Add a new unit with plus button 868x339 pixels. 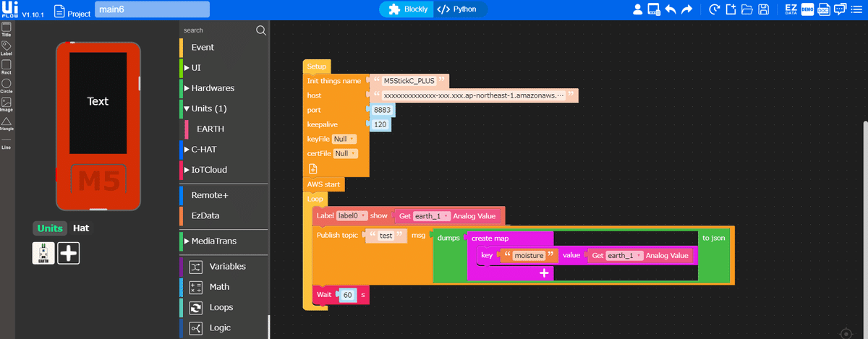click(x=69, y=253)
